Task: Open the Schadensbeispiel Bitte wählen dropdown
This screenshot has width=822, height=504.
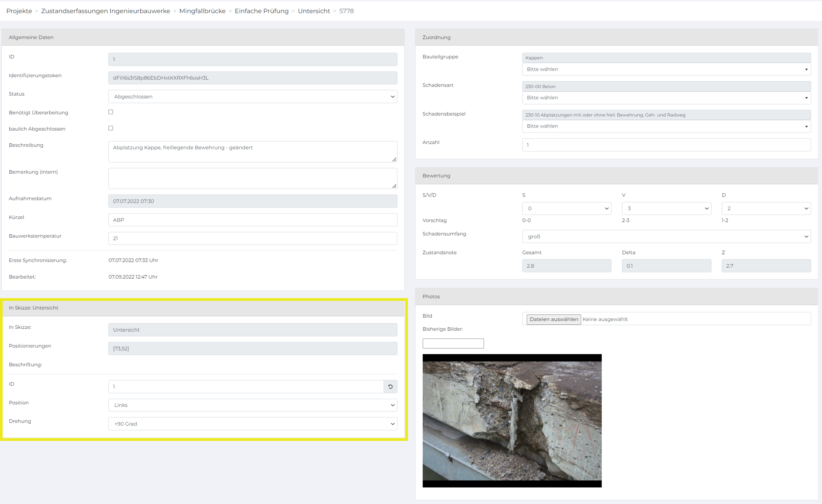Action: (666, 126)
